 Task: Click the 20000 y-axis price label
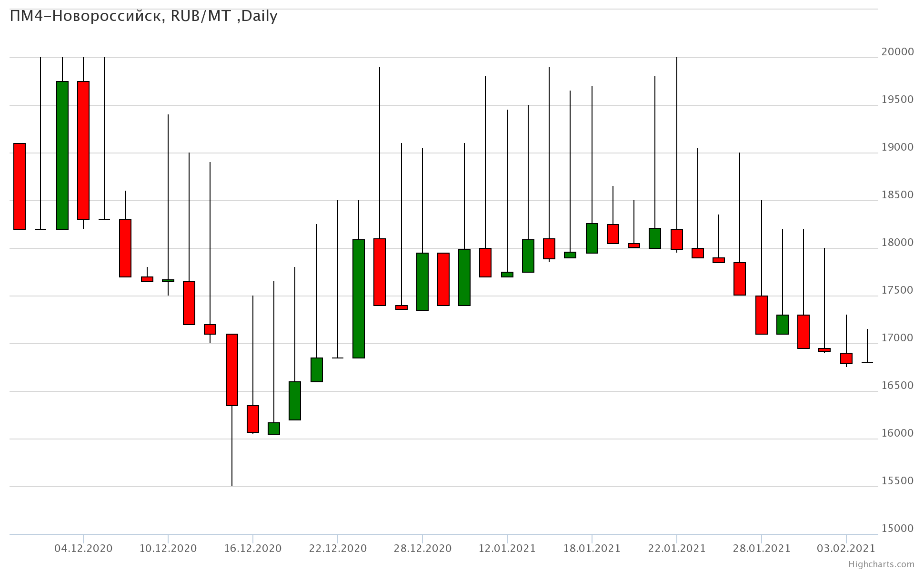[x=897, y=52]
